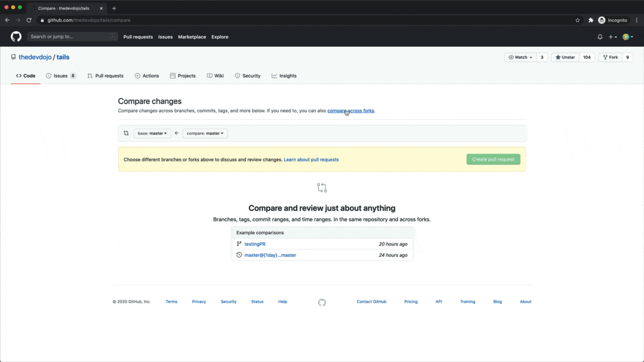Image resolution: width=644 pixels, height=362 pixels.
Task: Open the Watch subscription dropdown
Action: (x=521, y=57)
